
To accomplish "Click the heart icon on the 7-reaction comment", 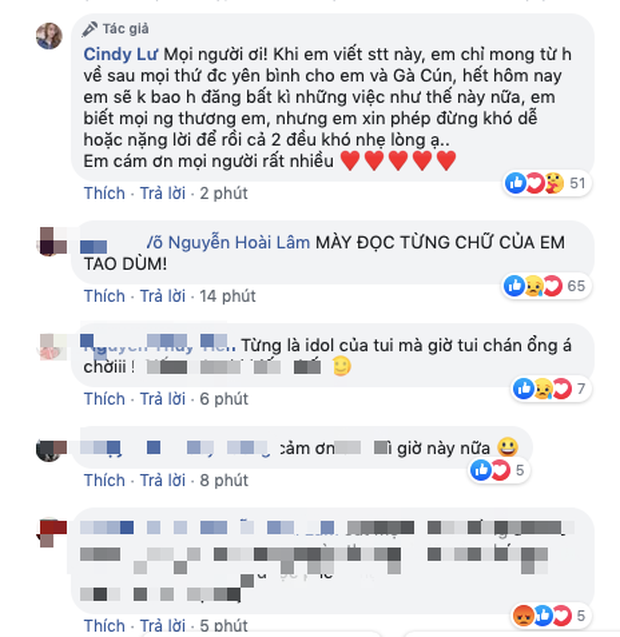I will [562, 388].
